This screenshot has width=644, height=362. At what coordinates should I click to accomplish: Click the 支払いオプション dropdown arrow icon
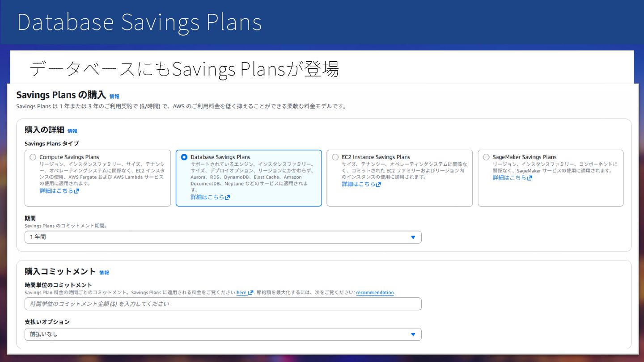[413, 334]
